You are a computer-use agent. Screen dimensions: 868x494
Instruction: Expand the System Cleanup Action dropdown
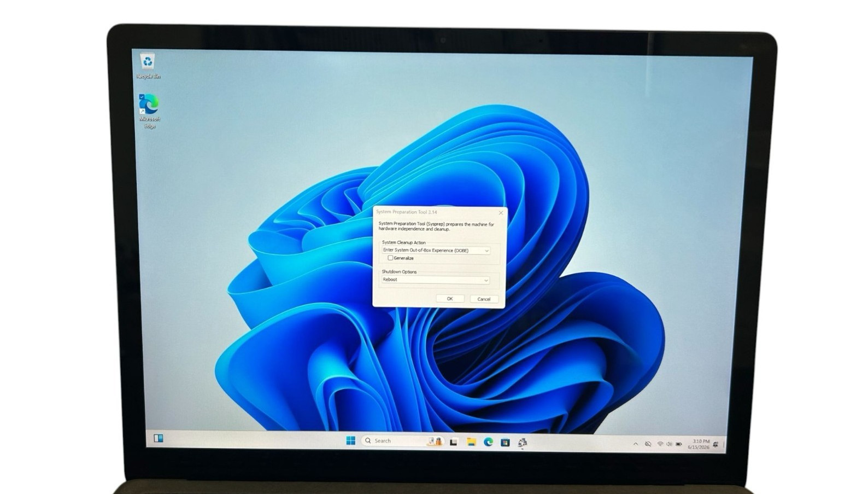point(436,251)
